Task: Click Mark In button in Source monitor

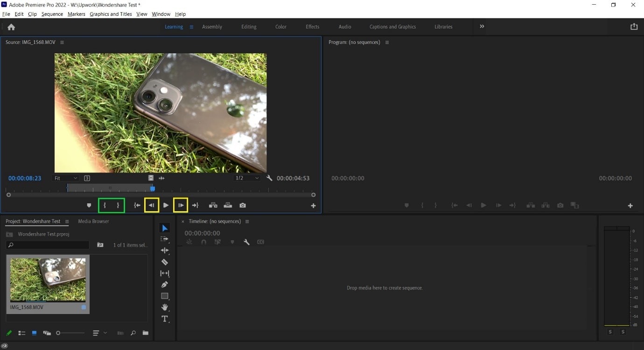Action: [105, 205]
